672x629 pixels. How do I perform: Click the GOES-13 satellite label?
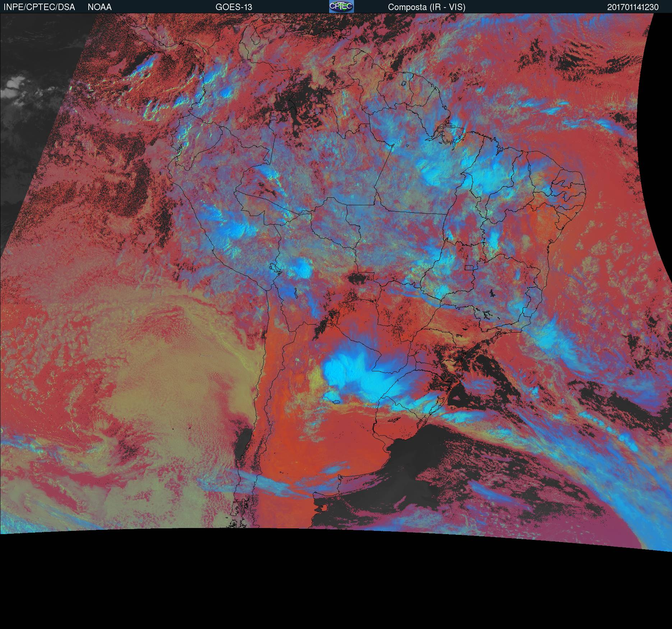[234, 7]
